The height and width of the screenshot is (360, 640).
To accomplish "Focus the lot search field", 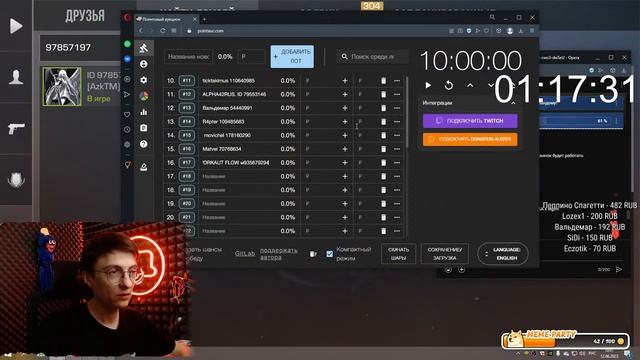I will [373, 57].
